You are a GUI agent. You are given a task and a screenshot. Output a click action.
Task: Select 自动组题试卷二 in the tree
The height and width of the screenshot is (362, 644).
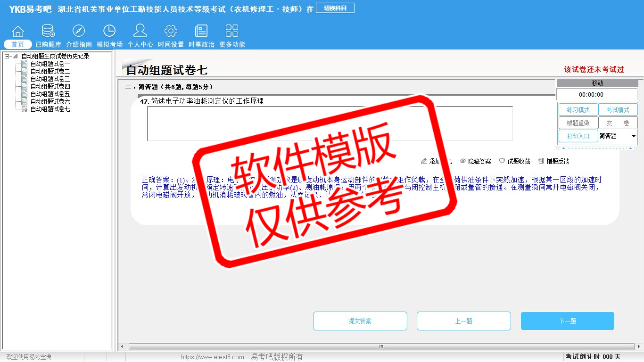point(50,71)
